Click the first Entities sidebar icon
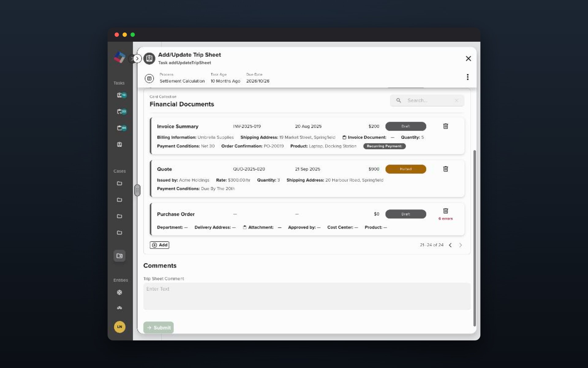 coord(119,292)
